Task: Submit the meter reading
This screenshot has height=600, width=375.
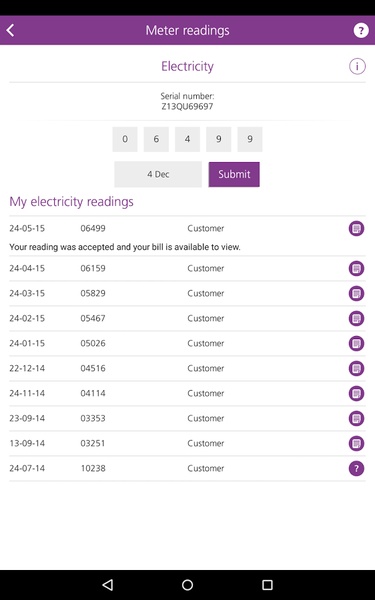Action: coord(234,174)
